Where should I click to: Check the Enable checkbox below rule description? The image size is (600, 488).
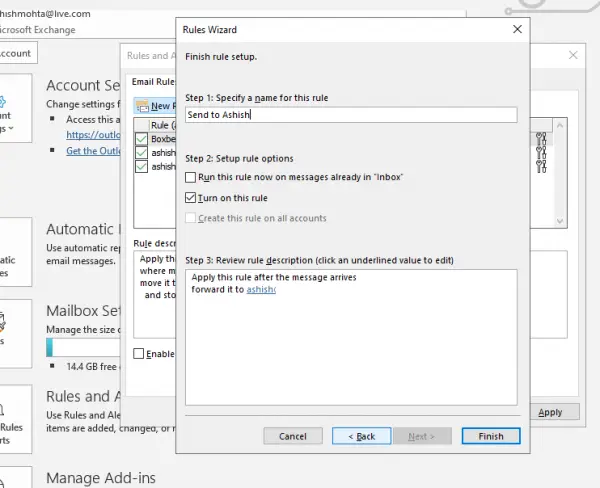139,354
